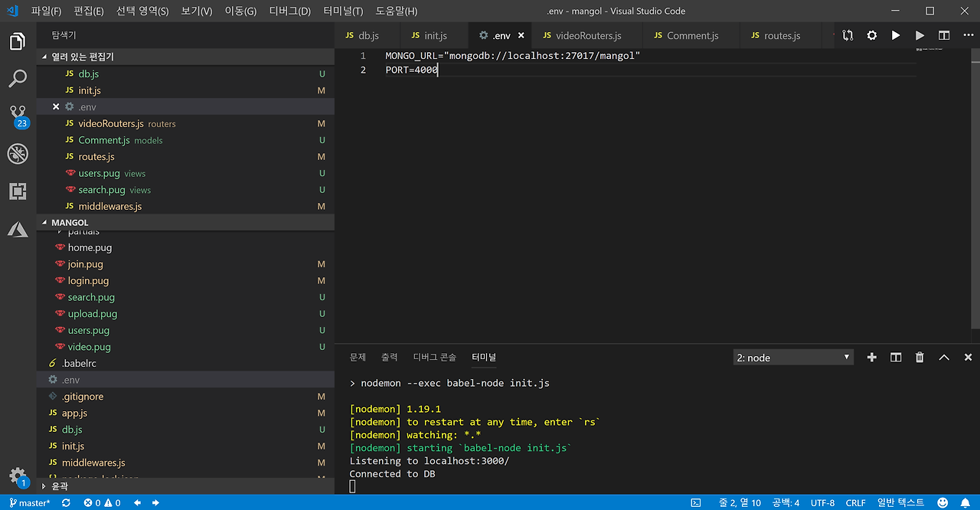This screenshot has height=510, width=980.
Task: Click the Open Changes compare icon in editor toolbar
Action: tap(848, 35)
